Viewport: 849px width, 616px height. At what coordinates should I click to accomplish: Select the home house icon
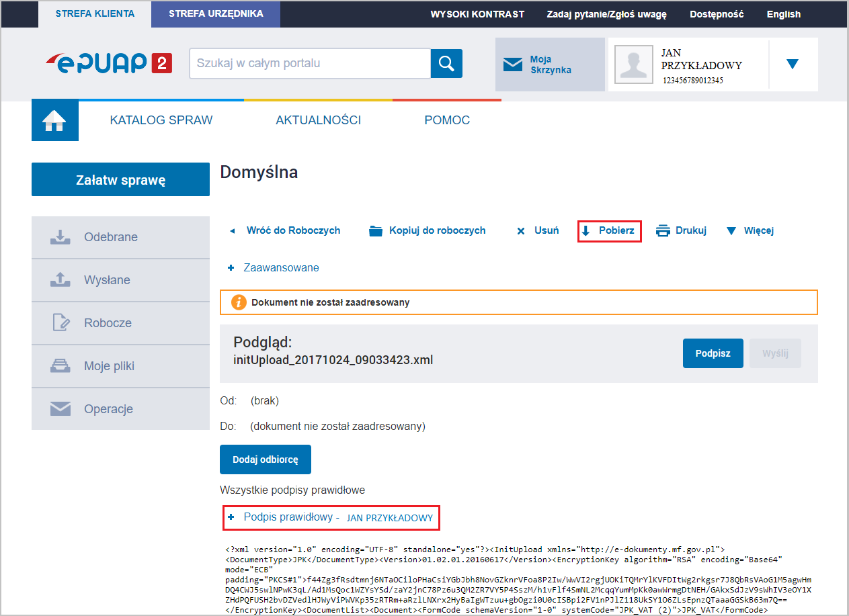tap(54, 120)
